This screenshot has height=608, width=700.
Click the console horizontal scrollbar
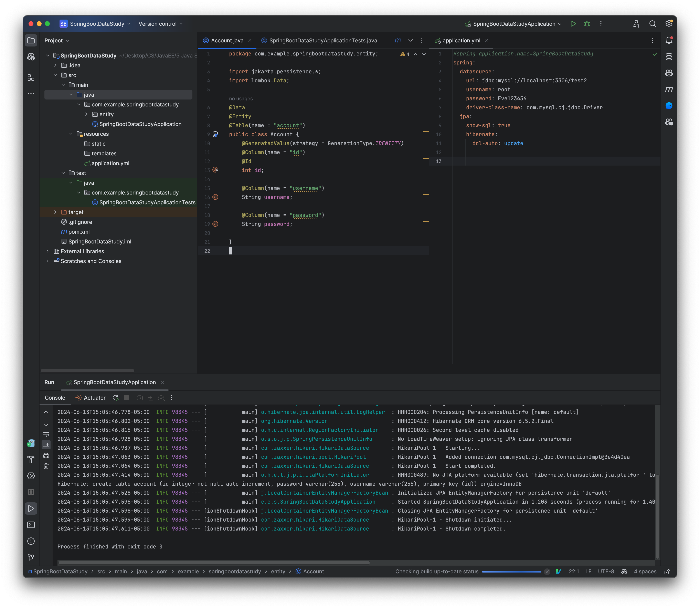(x=214, y=563)
